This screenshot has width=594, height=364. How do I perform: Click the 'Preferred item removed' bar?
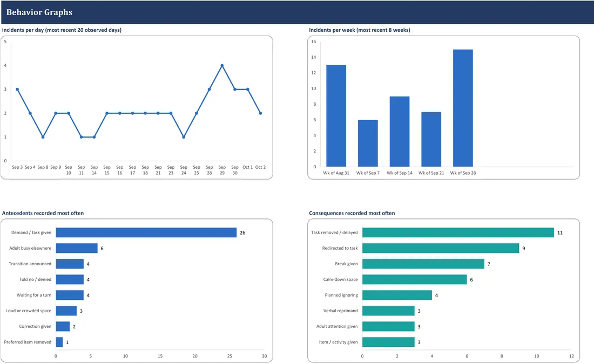pos(59,342)
